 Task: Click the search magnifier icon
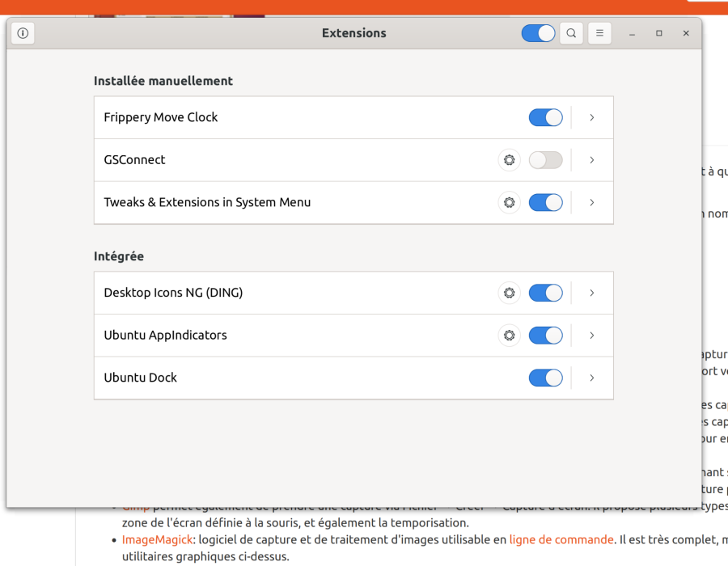(571, 33)
